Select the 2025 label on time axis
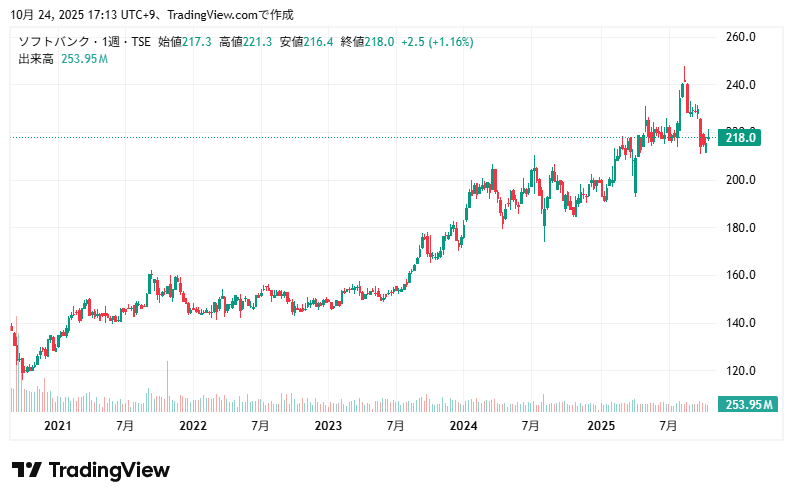Screen dimensions: 793x500 tap(600, 426)
